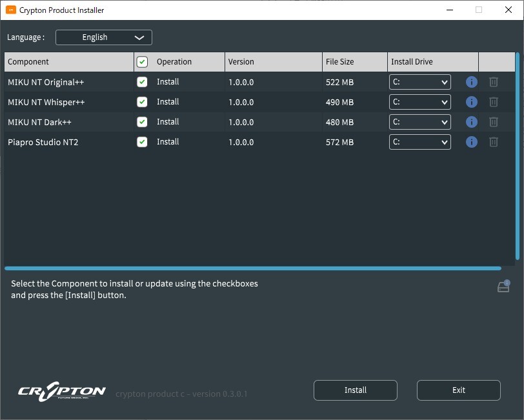Open the Language dropdown
Screen dimensions: 524x420
[104, 37]
